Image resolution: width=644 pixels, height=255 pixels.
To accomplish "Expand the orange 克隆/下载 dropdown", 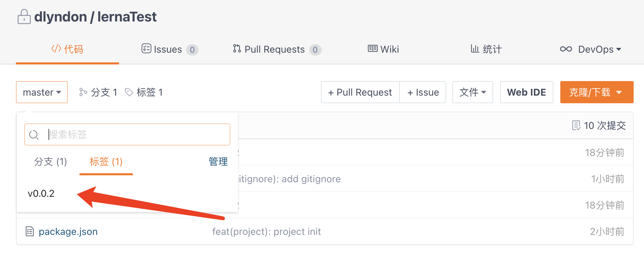I will (x=597, y=92).
